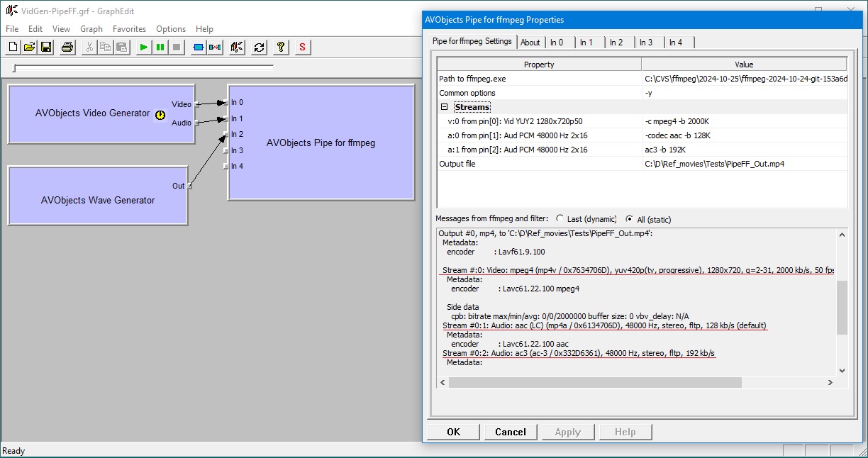
Task: Open the Favorites menu
Action: click(129, 29)
